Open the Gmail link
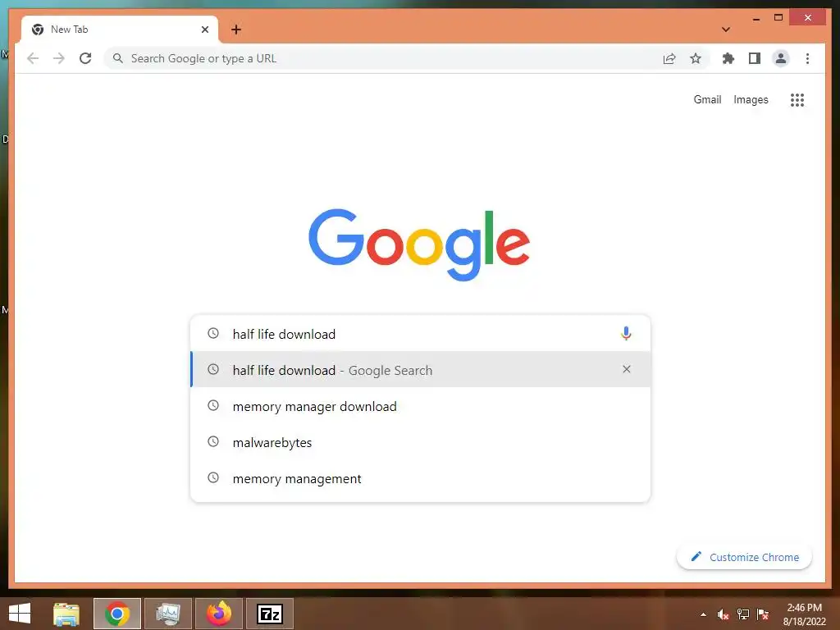The width and height of the screenshot is (840, 630). [x=707, y=99]
